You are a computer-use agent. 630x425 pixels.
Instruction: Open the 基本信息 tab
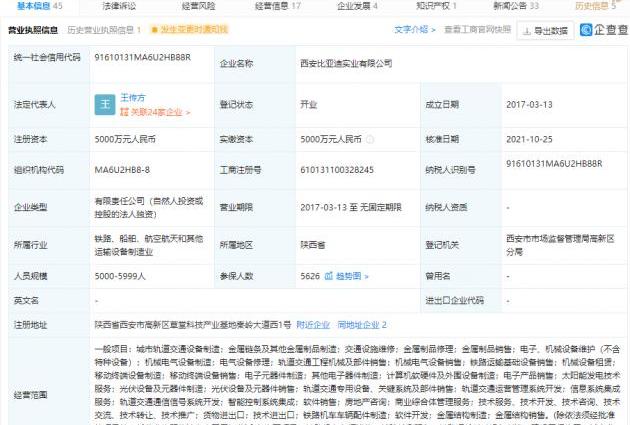39,6
